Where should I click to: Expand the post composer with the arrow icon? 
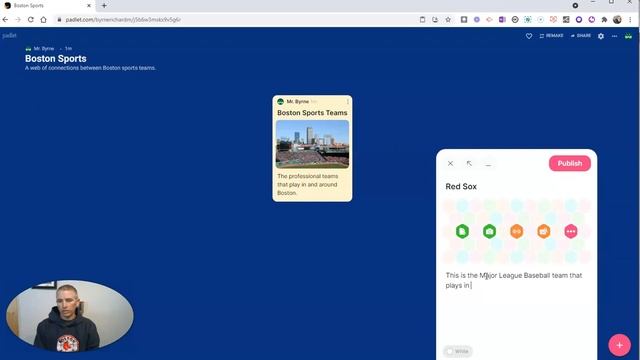[x=469, y=163]
